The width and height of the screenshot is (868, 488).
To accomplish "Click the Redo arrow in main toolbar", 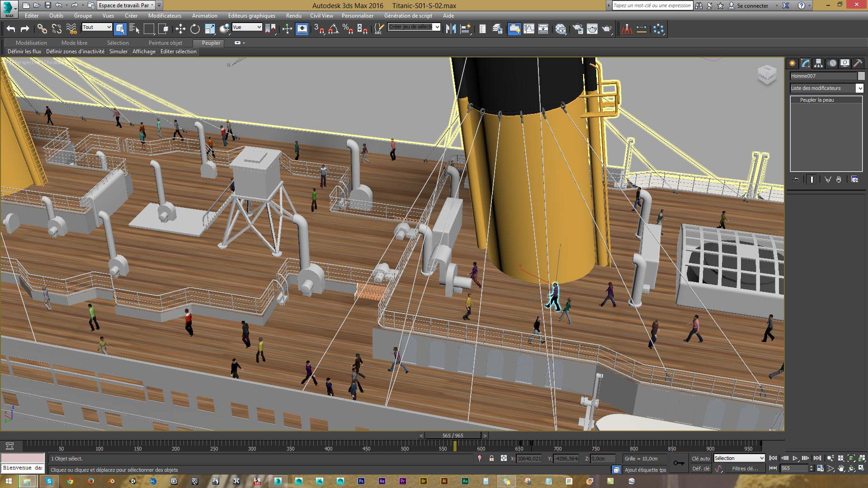I will [25, 29].
